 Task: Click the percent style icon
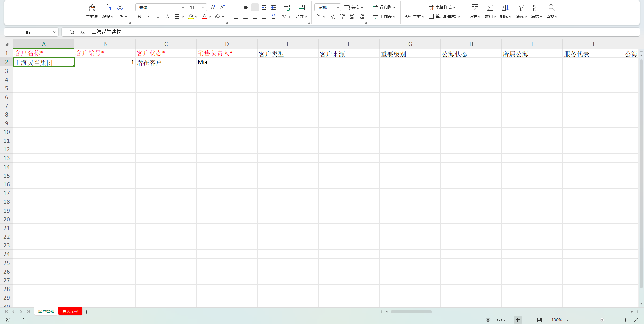333,17
